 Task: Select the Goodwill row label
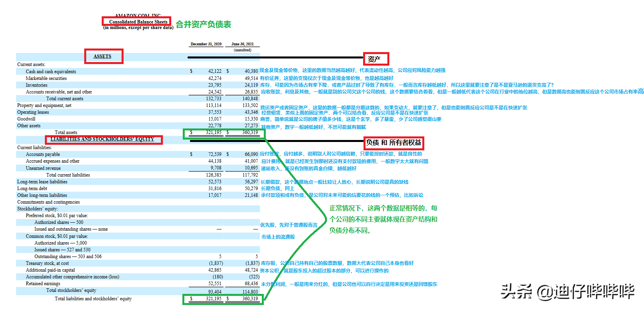26,119
